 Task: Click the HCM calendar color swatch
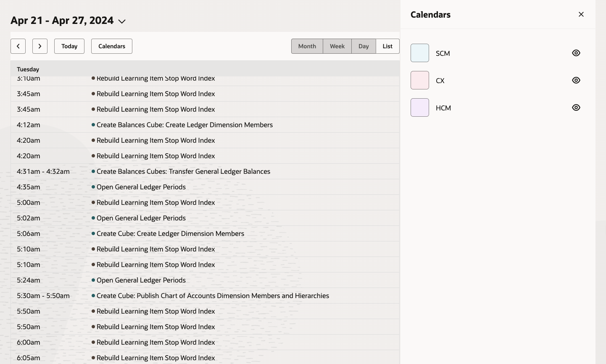(419, 107)
